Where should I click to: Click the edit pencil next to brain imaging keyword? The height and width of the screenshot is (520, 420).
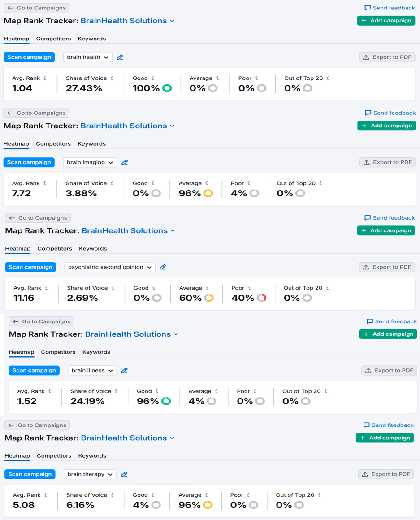coord(125,162)
